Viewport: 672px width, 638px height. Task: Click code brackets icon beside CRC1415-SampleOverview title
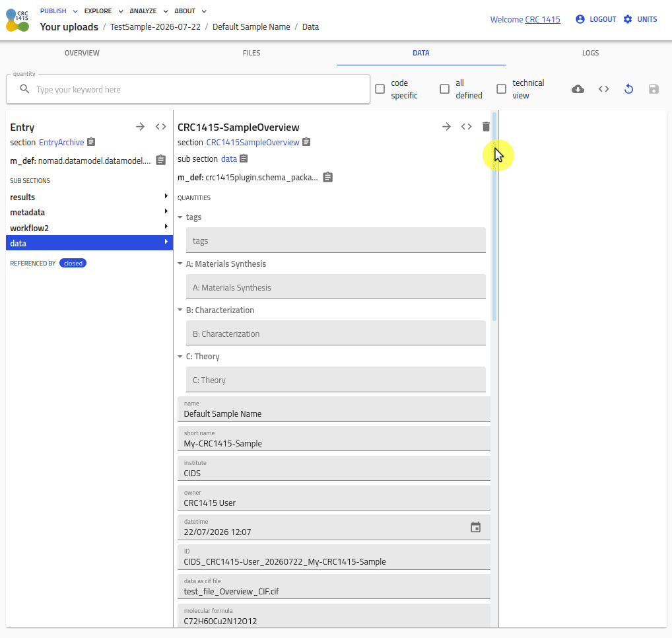pos(466,127)
